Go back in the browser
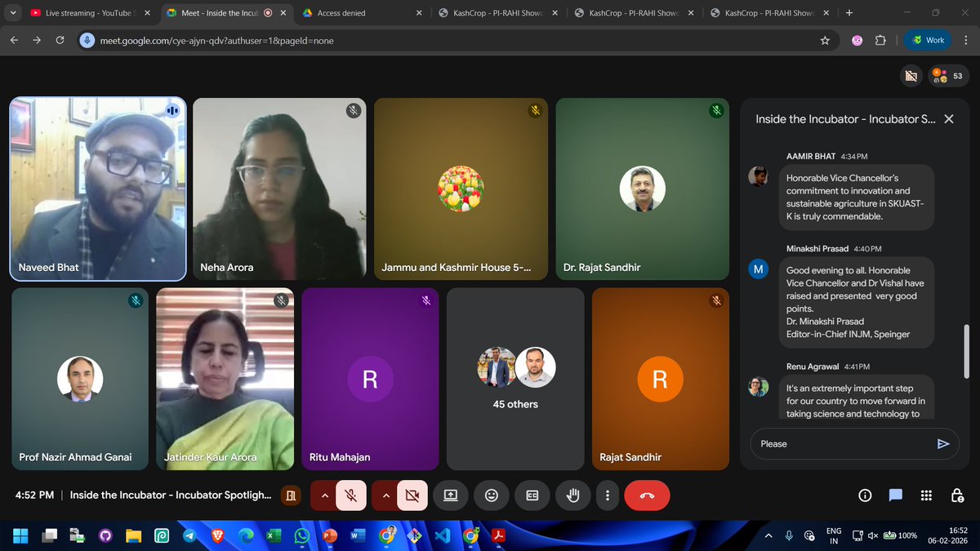The height and width of the screenshot is (551, 980). 15,40
